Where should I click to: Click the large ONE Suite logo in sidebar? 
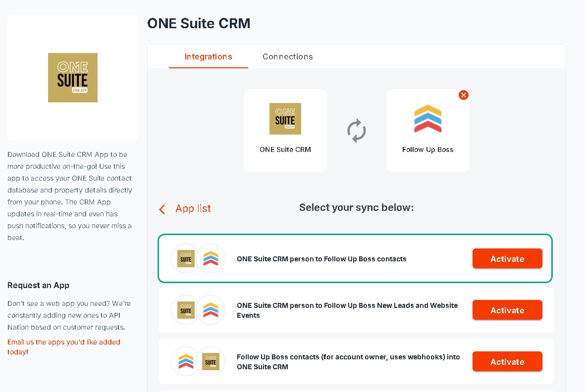(73, 78)
